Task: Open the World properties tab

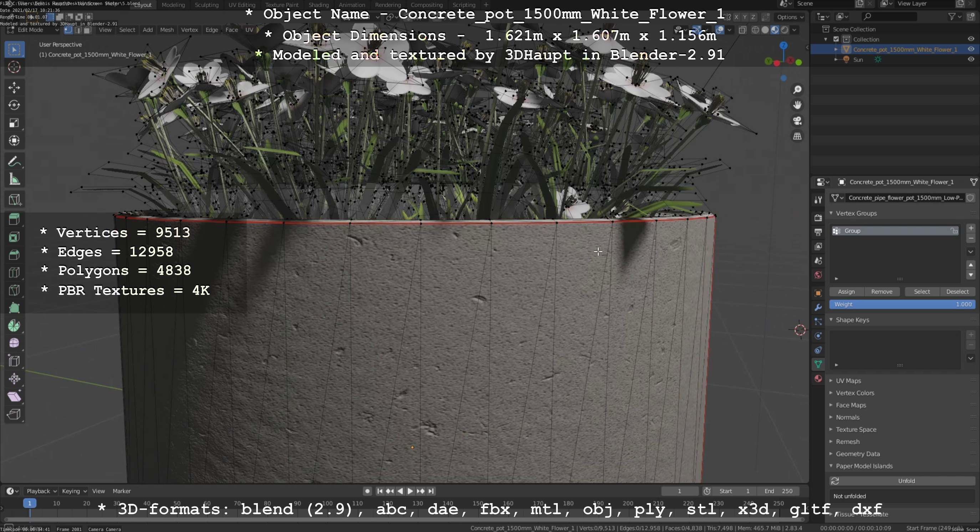Action: click(818, 275)
